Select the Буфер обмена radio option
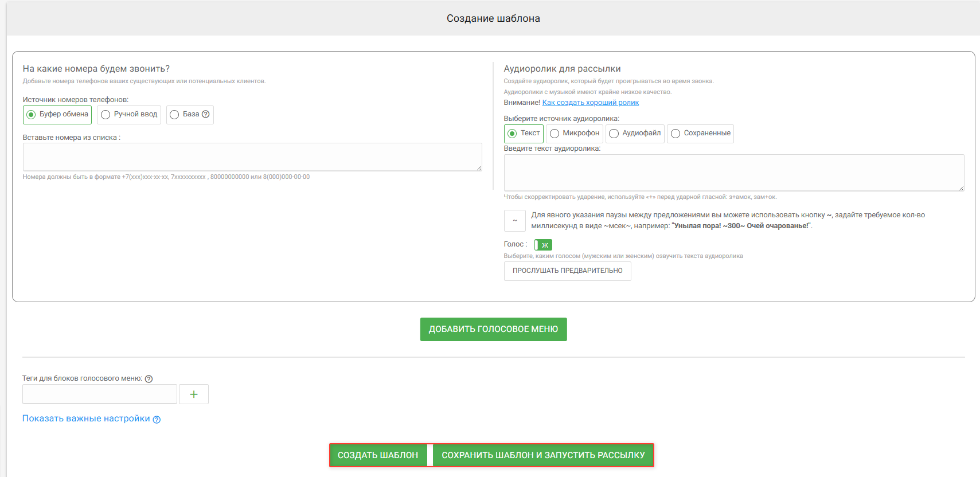 point(57,115)
